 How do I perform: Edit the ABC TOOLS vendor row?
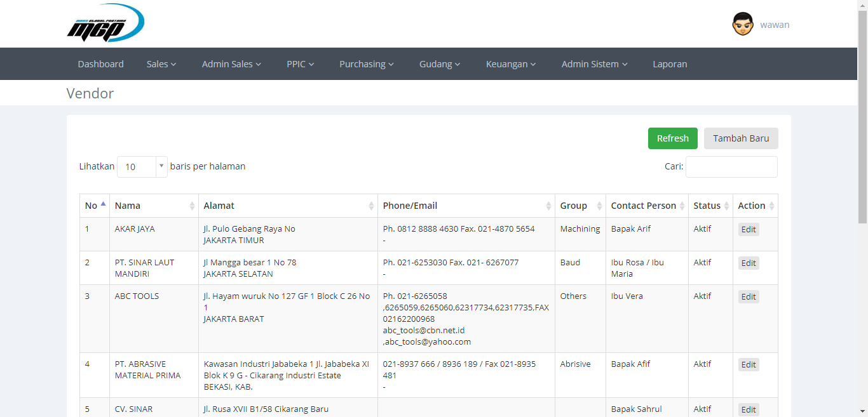(749, 297)
